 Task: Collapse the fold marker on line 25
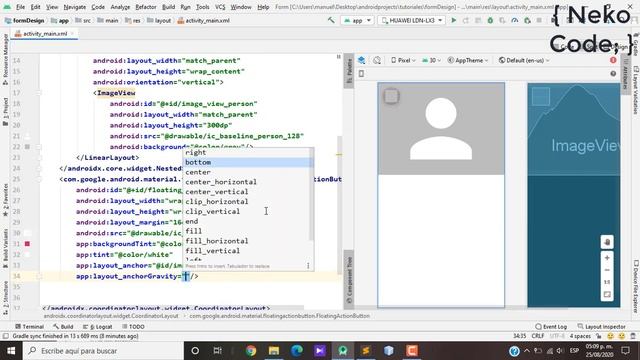click(x=39, y=179)
